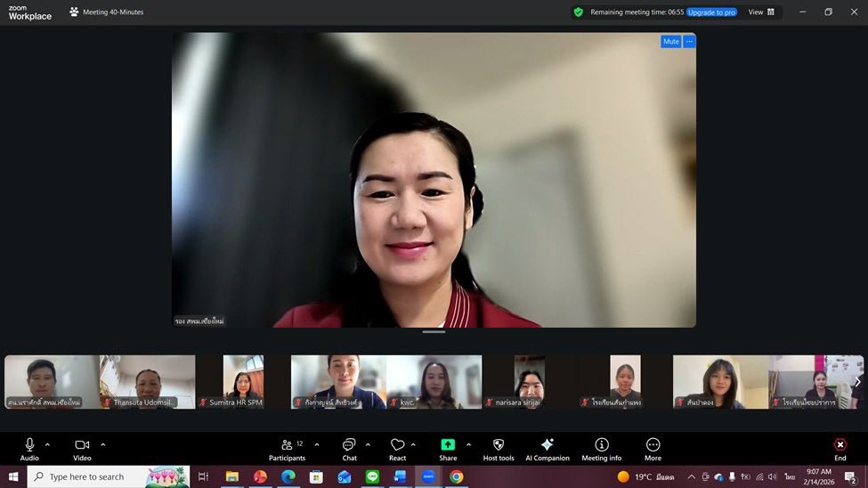Expand audio options arrow next to Audio
The height and width of the screenshot is (488, 868).
47,444
